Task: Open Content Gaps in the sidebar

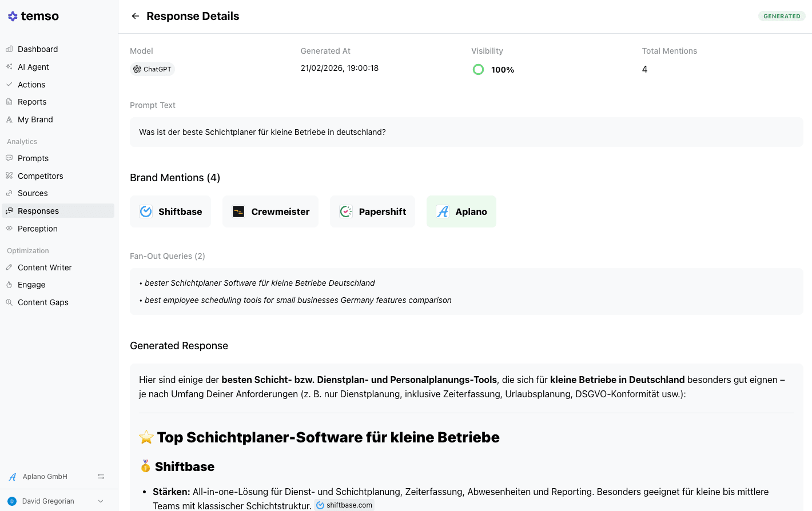Action: coord(43,302)
